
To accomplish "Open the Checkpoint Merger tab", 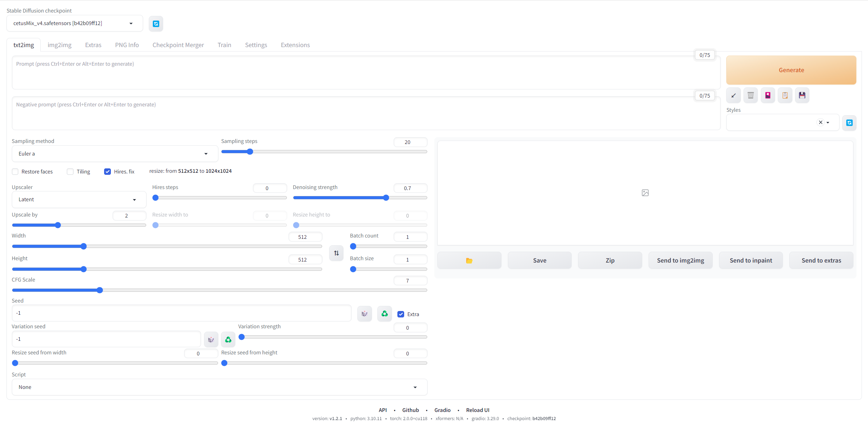I will [178, 45].
